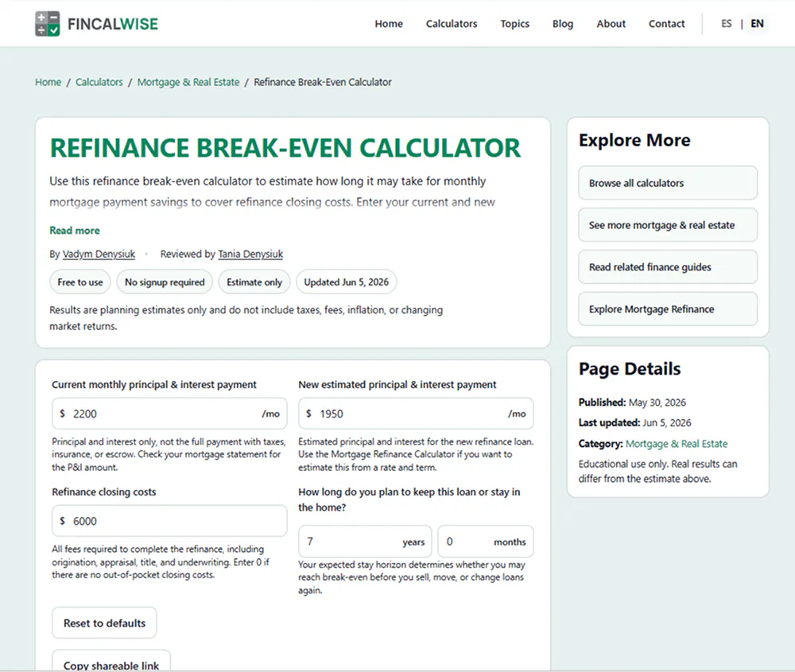795x672 pixels.
Task: Follow the Calculators breadcrumb link
Action: [99, 82]
